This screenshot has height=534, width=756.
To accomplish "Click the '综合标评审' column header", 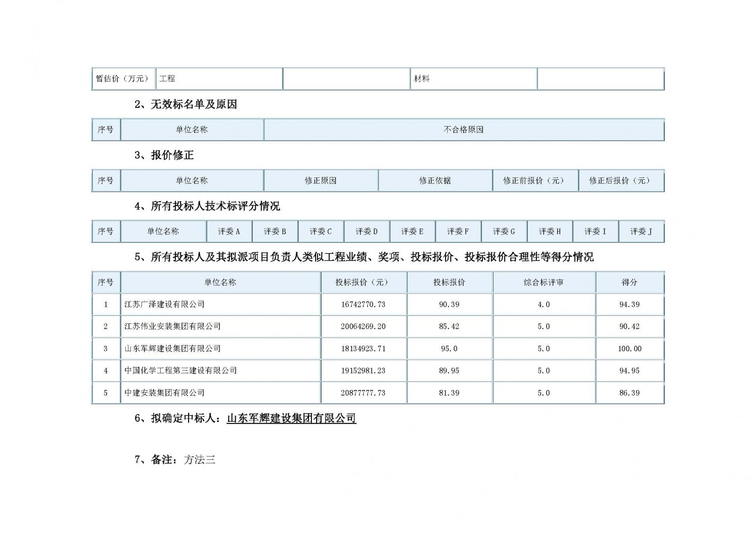I will (544, 282).
